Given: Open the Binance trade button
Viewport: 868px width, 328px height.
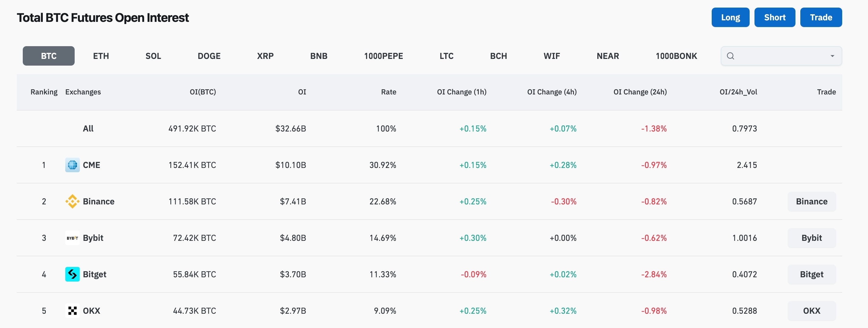Looking at the screenshot, I should coord(811,201).
